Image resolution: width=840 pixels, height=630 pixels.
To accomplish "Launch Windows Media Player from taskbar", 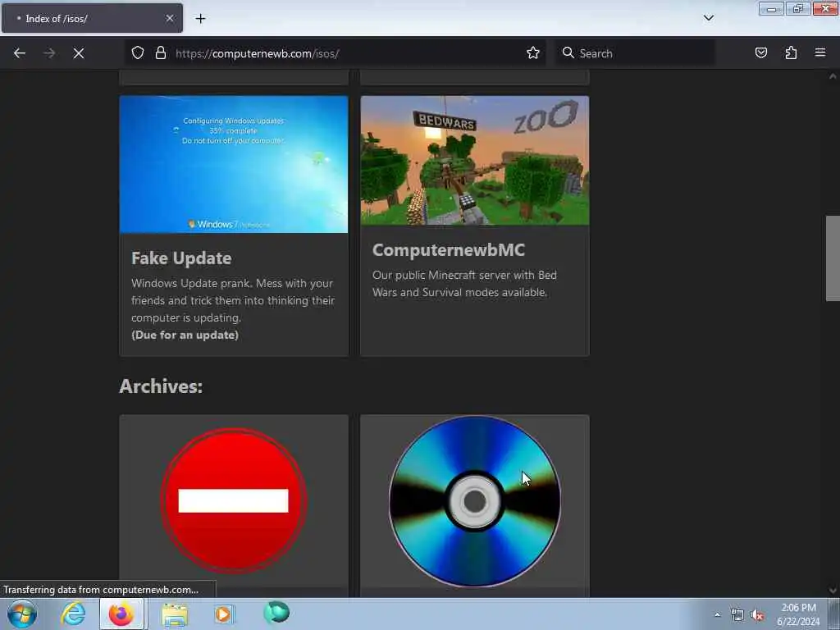I will point(225,614).
